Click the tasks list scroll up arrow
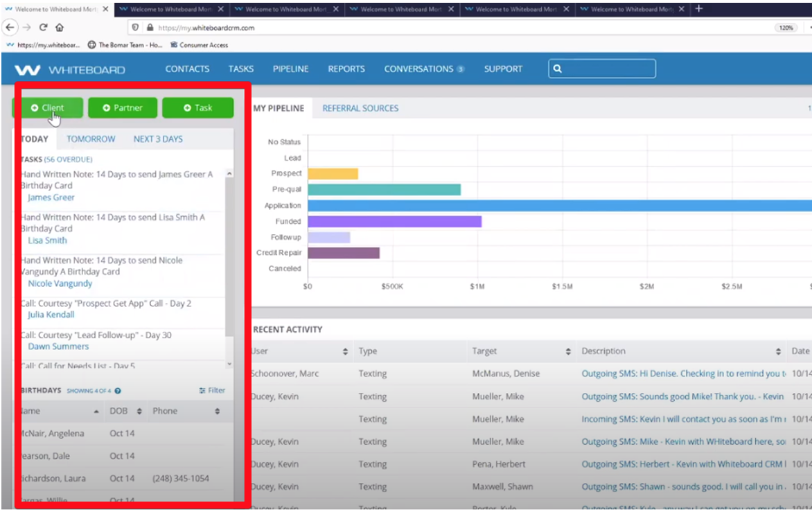Image resolution: width=812 pixels, height=510 pixels. 229,174
